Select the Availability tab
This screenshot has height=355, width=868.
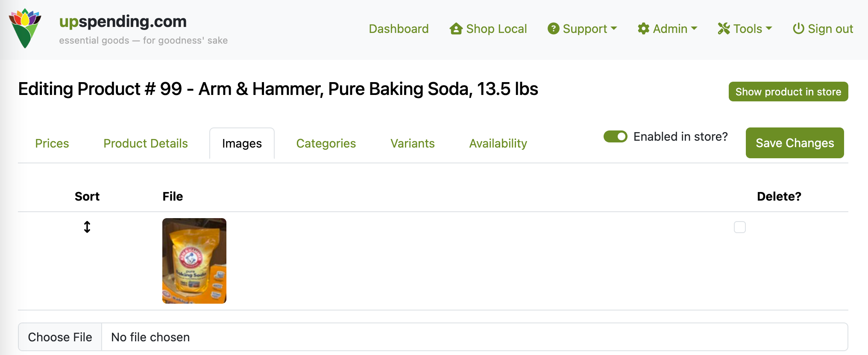pyautogui.click(x=498, y=143)
